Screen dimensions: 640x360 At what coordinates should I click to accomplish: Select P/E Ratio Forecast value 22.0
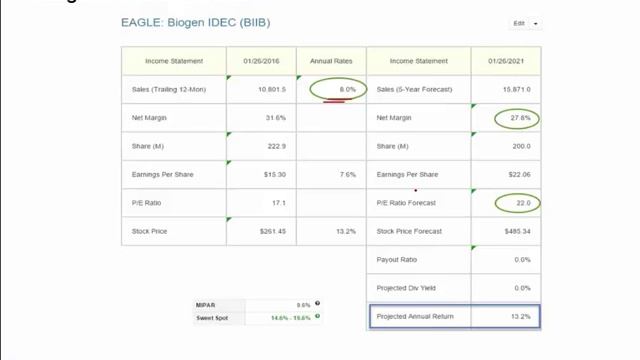point(524,203)
